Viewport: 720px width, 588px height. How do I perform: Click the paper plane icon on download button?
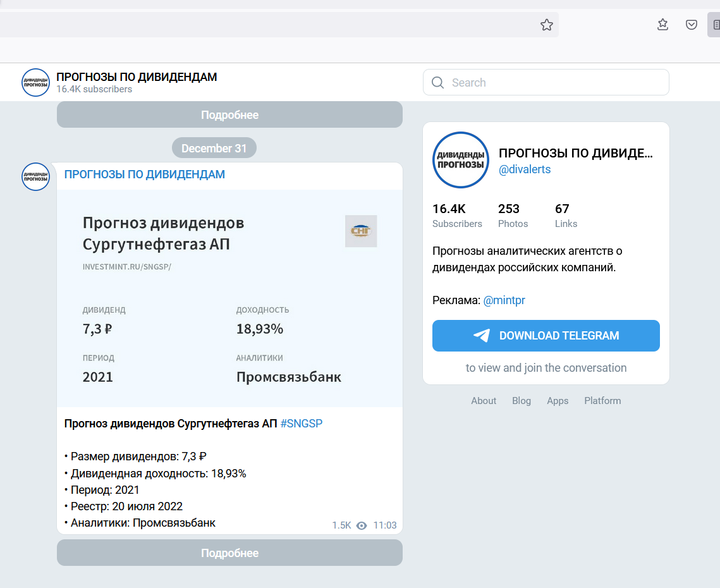click(482, 336)
